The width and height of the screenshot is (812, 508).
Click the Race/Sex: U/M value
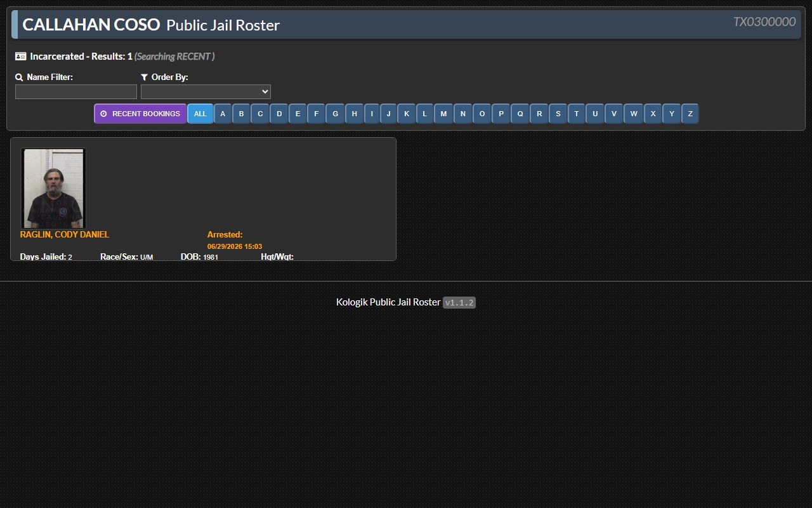click(127, 257)
